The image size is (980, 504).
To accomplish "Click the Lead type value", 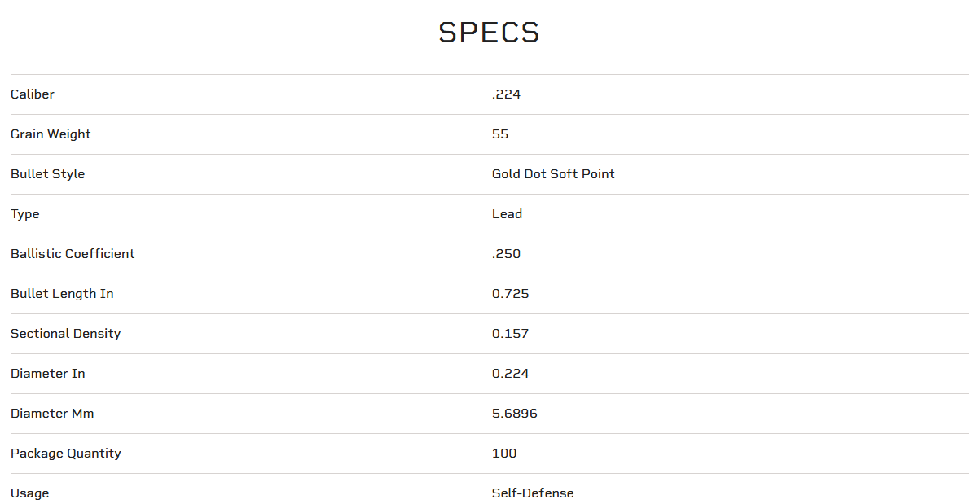I will pyautogui.click(x=507, y=214).
